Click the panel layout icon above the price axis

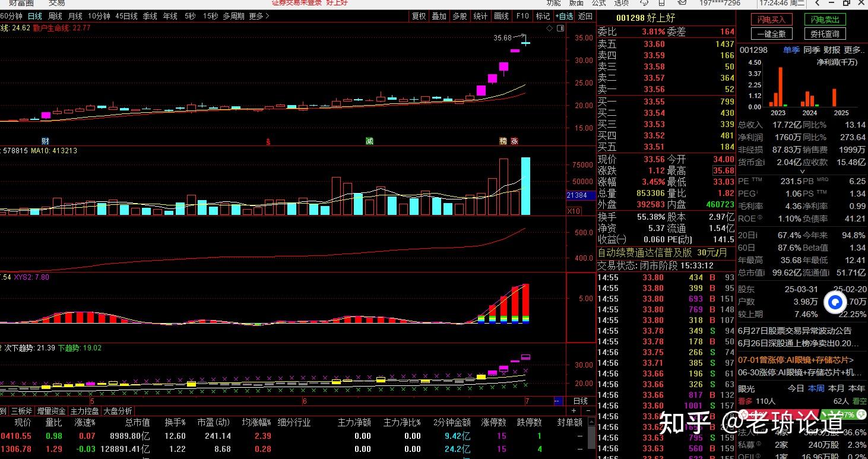pyautogui.click(x=559, y=29)
